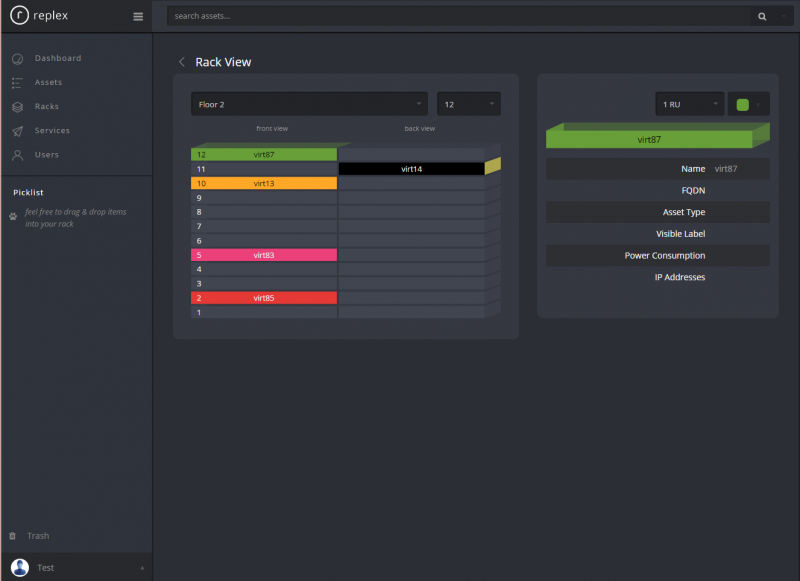Open the green color swatch picker

[x=748, y=104]
